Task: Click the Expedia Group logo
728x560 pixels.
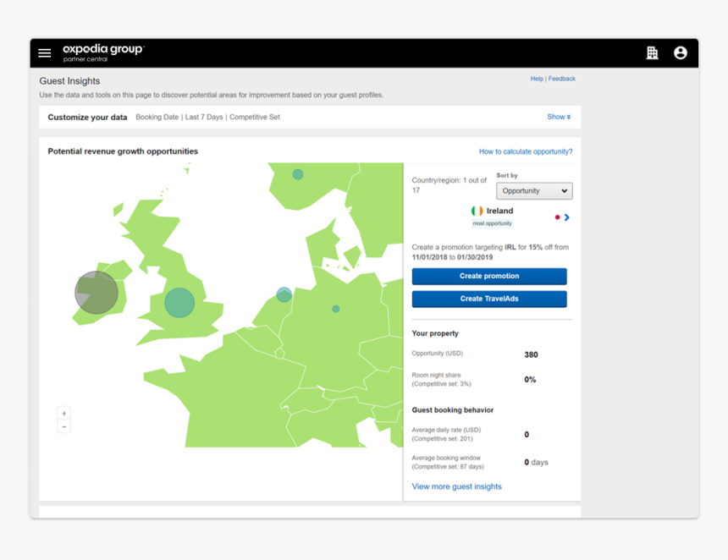Action: [x=102, y=52]
